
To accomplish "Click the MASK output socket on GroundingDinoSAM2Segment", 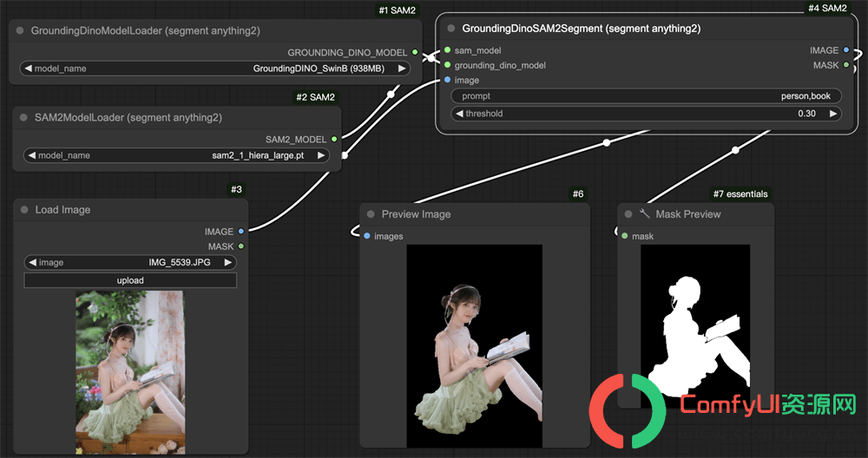I will [846, 65].
